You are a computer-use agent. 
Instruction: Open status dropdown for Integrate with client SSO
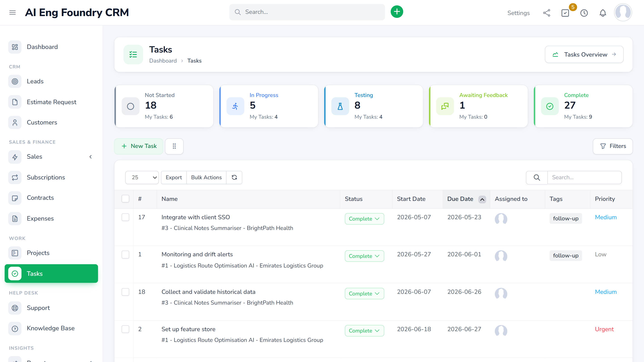(364, 219)
